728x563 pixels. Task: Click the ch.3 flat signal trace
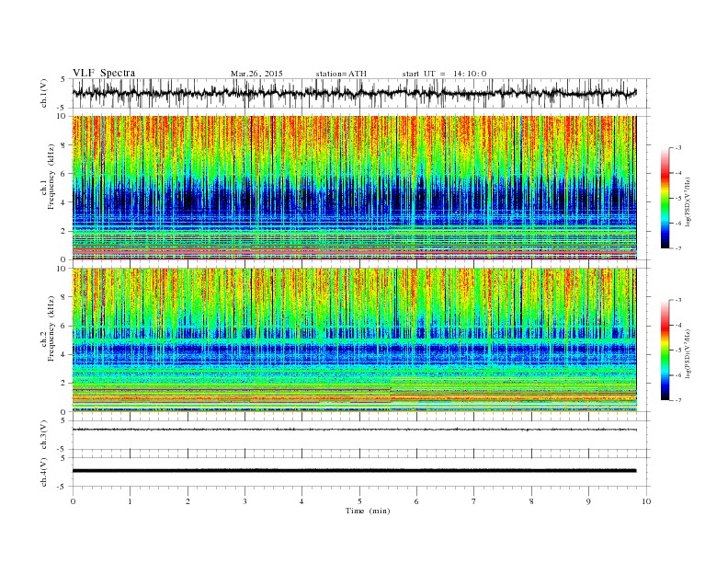click(354, 430)
